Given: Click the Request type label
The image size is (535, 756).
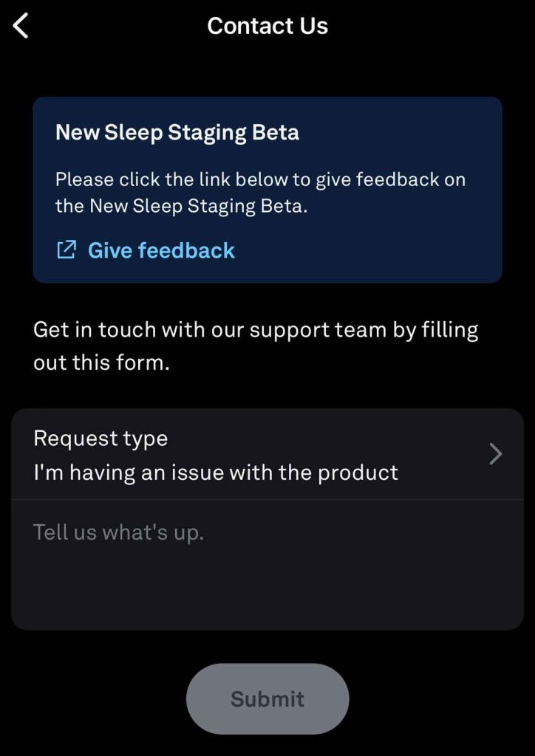Looking at the screenshot, I should coord(100,439).
